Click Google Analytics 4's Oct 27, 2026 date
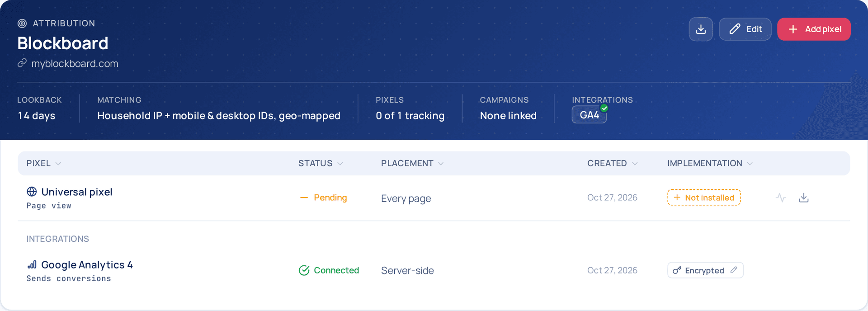 click(x=612, y=270)
